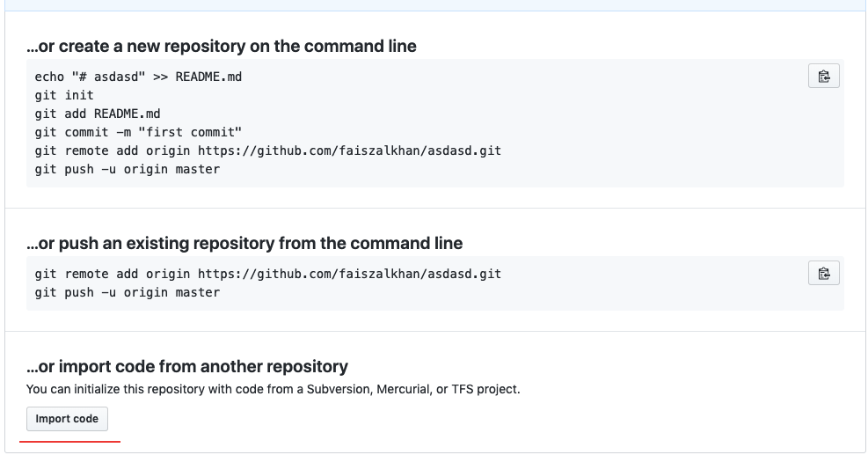Click 'git remote add' in the second code block

pyautogui.click(x=86, y=274)
